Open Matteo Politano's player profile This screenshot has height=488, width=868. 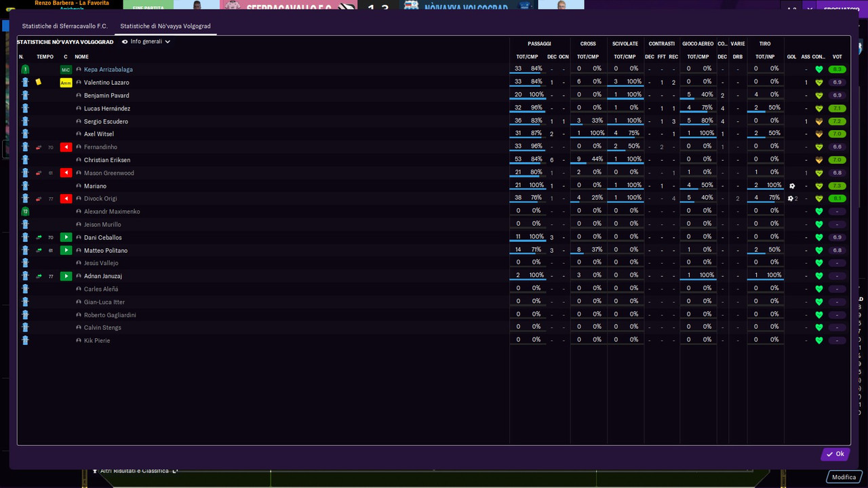click(x=106, y=250)
